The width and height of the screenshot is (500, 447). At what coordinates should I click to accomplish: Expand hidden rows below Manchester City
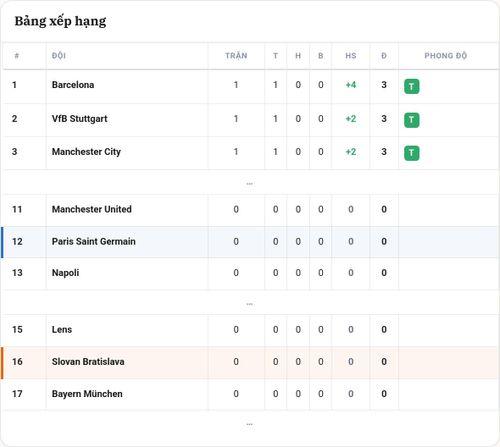(249, 184)
